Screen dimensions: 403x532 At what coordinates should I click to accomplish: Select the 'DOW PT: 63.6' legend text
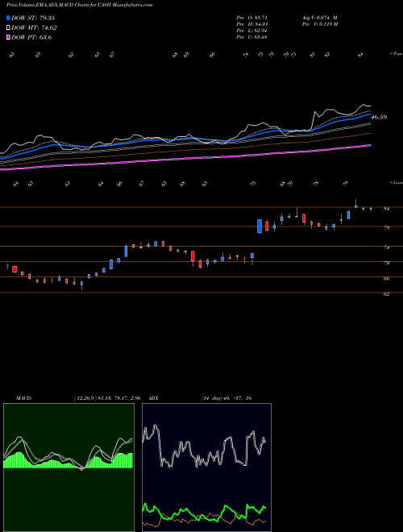point(31,38)
